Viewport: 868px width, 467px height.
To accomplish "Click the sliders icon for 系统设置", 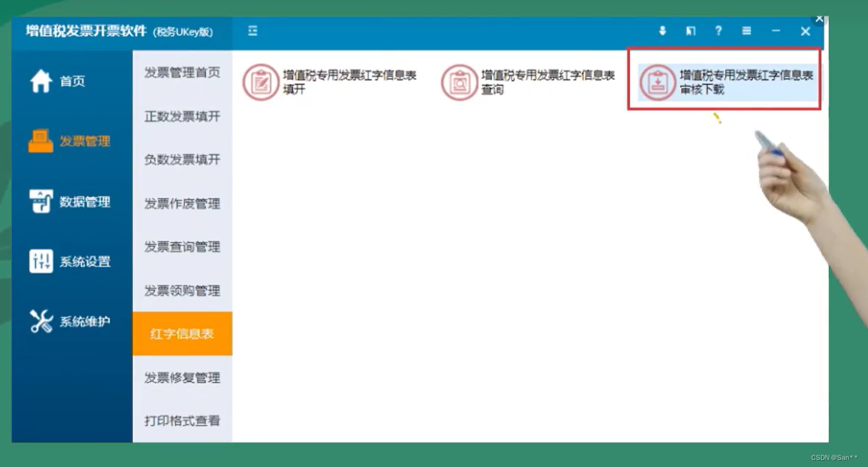I will (41, 261).
